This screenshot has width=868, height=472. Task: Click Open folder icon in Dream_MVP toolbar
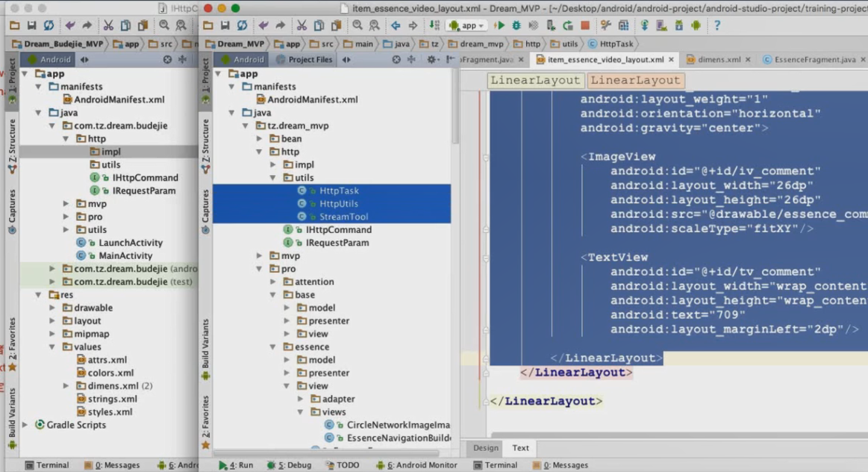pyautogui.click(x=208, y=25)
